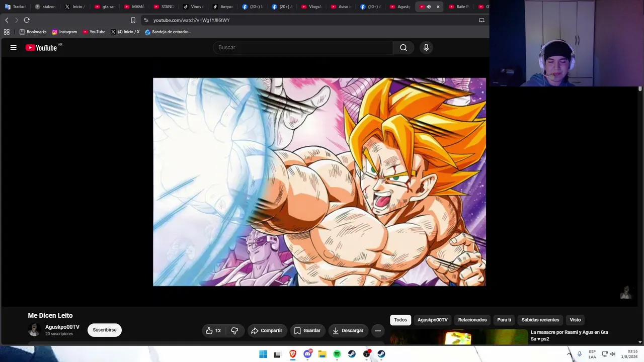Start voice search with the microphone
644x362 pixels.
(426, 47)
